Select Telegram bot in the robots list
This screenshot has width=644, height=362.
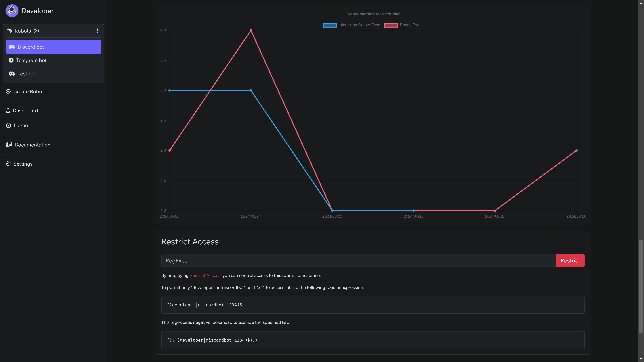(x=53, y=60)
